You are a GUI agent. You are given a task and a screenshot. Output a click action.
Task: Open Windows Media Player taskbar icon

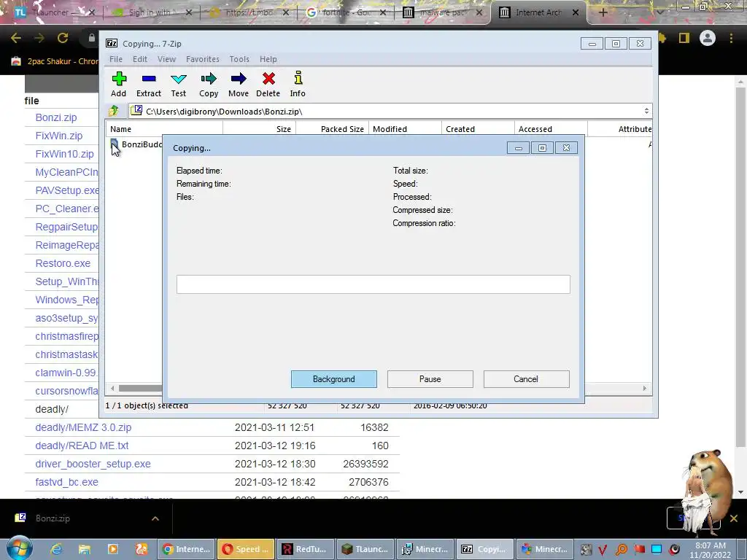113,549
